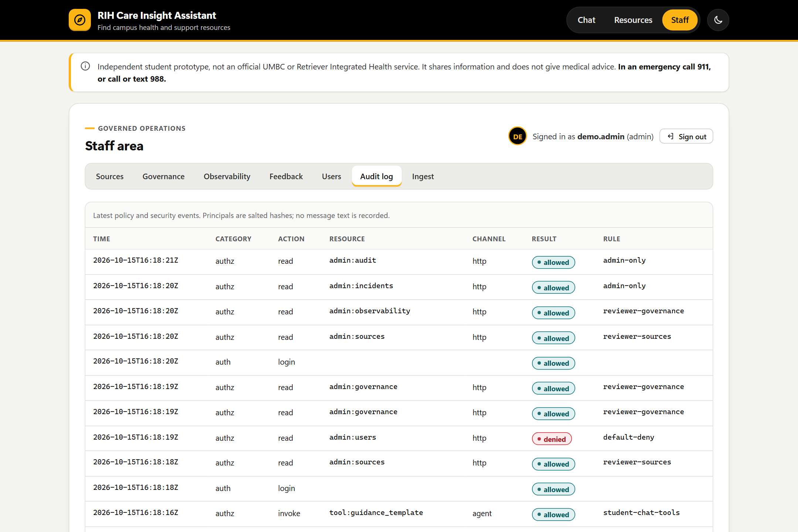The width and height of the screenshot is (798, 532).
Task: Switch to the Feedback tab
Action: (x=286, y=177)
